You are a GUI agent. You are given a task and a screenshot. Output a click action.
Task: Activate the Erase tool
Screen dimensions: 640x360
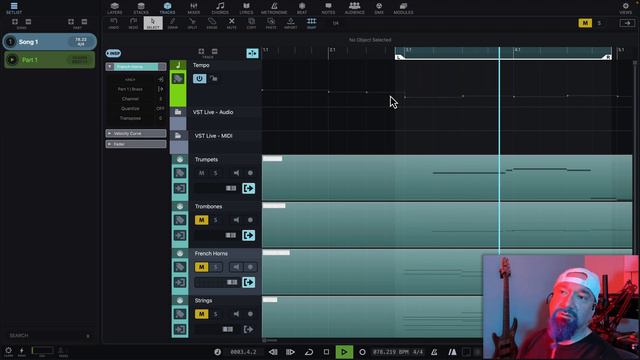[212, 23]
